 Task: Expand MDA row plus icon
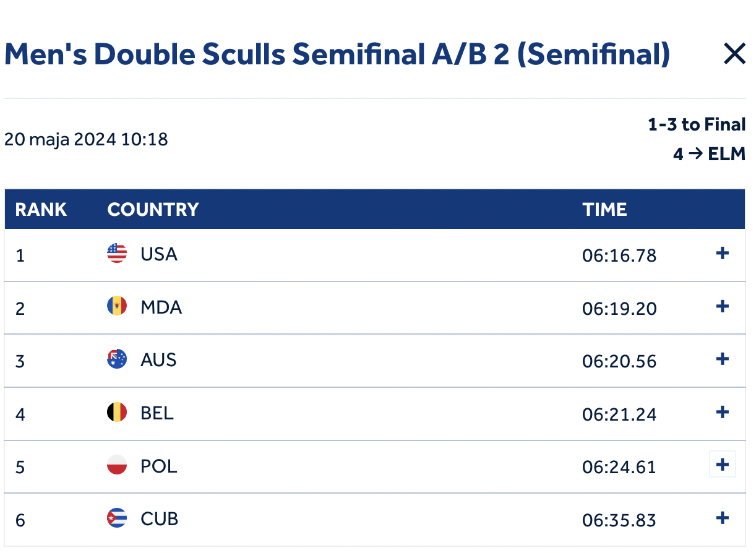722,307
